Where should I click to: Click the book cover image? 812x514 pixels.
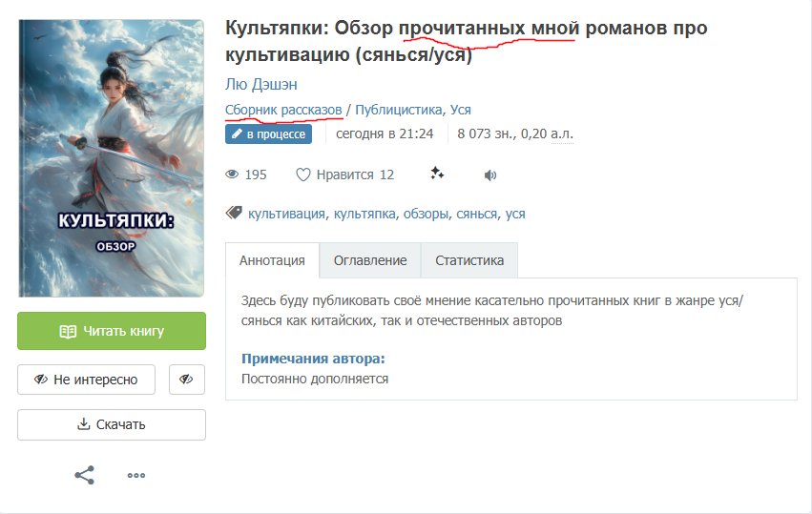coord(112,158)
